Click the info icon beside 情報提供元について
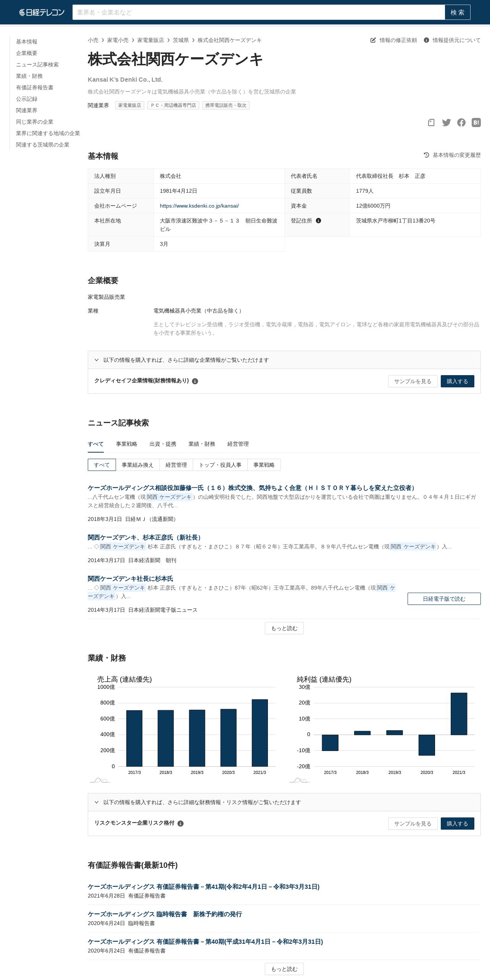The height and width of the screenshot is (980, 490). tap(426, 40)
